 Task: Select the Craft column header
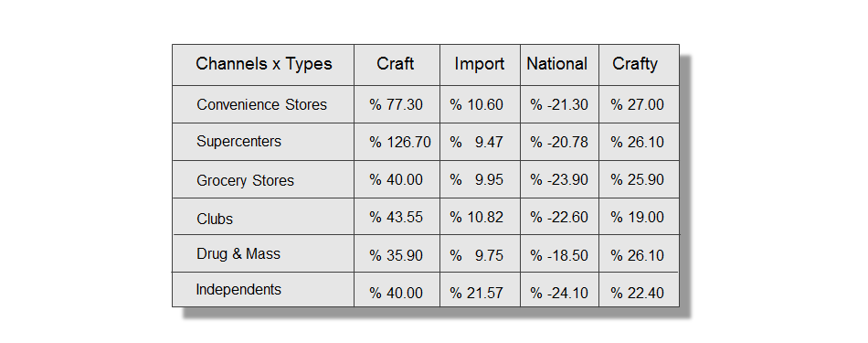397,64
